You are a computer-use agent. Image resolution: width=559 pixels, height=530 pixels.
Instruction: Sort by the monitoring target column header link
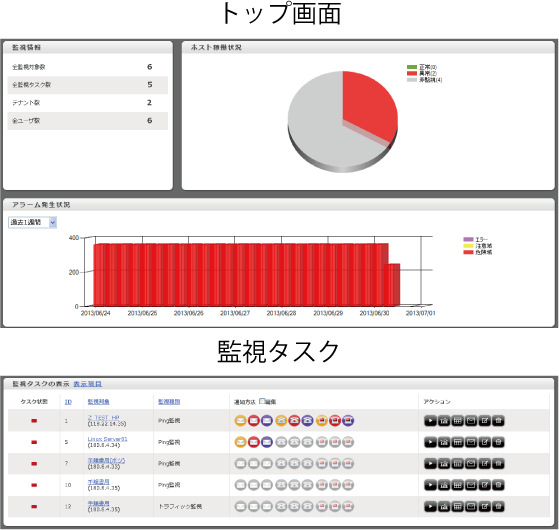98,402
